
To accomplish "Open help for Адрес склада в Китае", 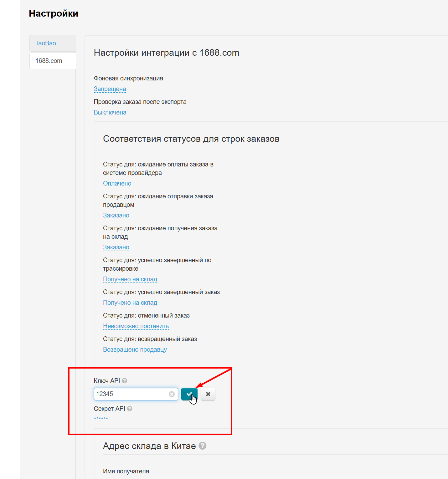I will point(203,446).
